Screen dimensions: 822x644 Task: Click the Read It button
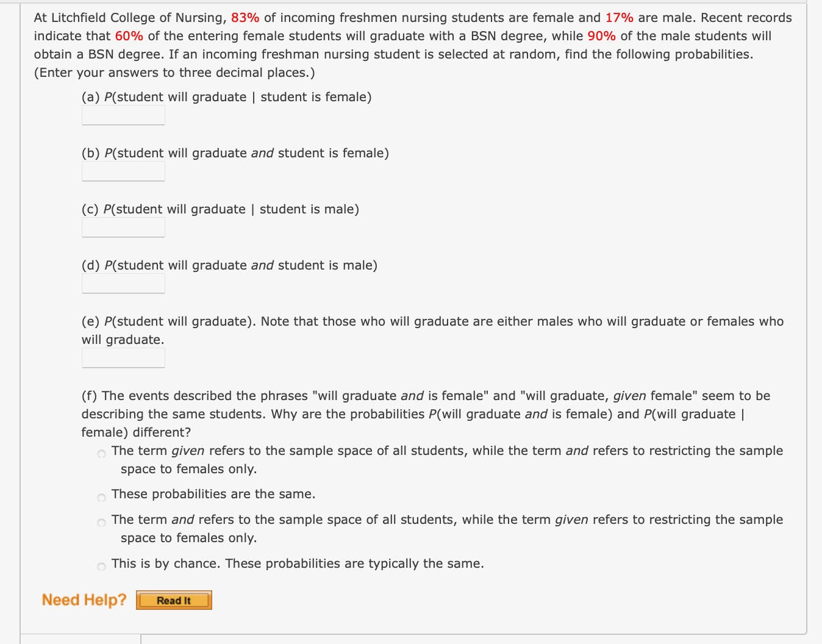pos(173,600)
